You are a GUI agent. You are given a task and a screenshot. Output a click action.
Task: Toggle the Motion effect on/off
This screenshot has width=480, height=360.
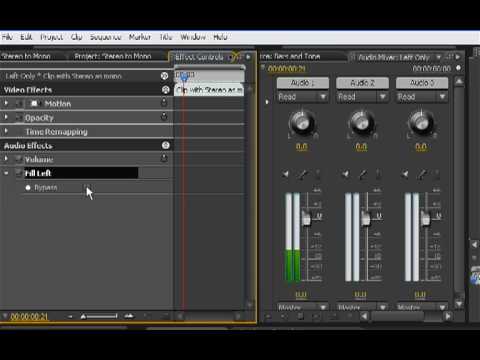[x=19, y=104]
